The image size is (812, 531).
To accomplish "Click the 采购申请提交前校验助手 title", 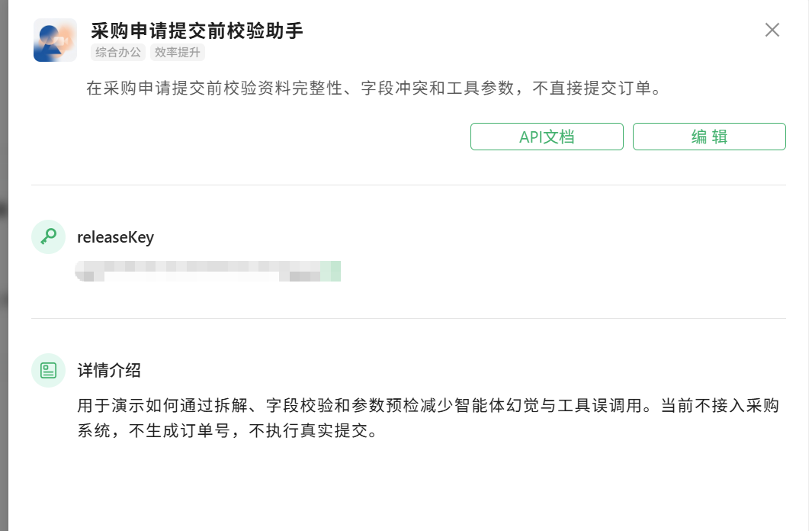I will click(197, 31).
